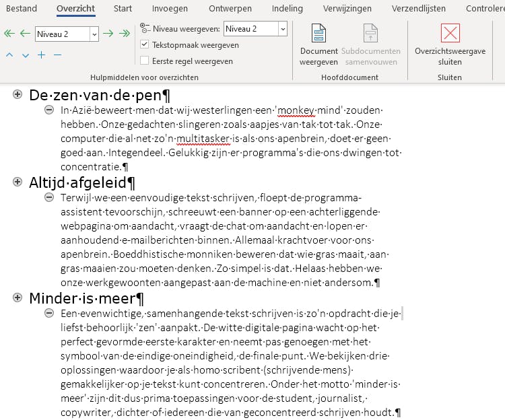Click the 'Document weergeven' label

pos(319,57)
